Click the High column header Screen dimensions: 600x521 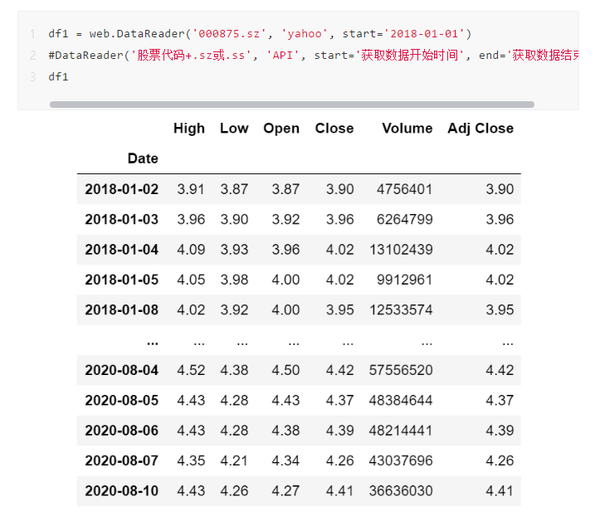point(189,128)
